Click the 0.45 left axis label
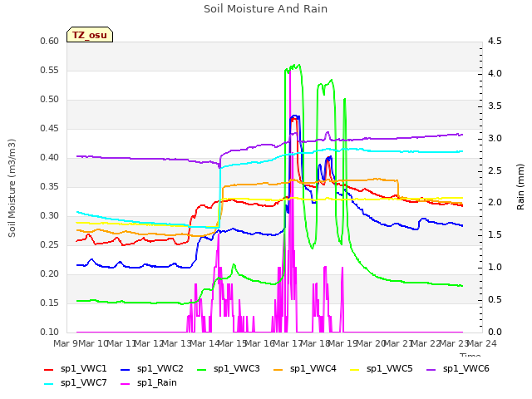The width and height of the screenshot is (532, 399). 50,129
